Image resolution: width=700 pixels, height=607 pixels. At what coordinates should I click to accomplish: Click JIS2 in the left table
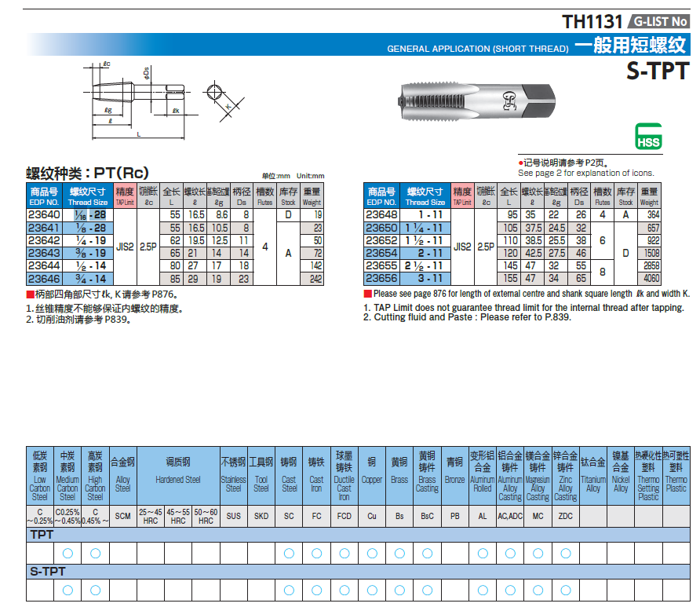125,247
